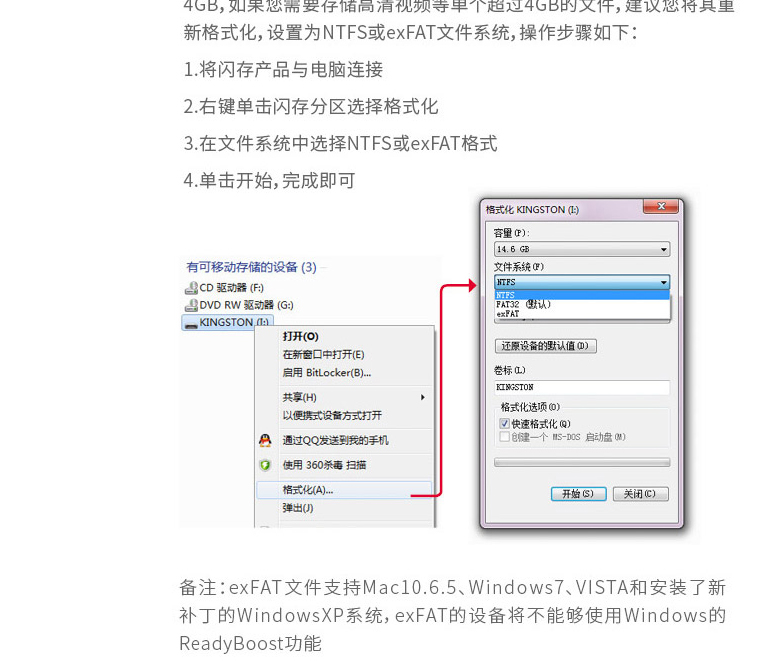This screenshot has width=758, height=661.
Task: Toggle the 快速格式化 quick format checkbox
Action: [x=504, y=424]
